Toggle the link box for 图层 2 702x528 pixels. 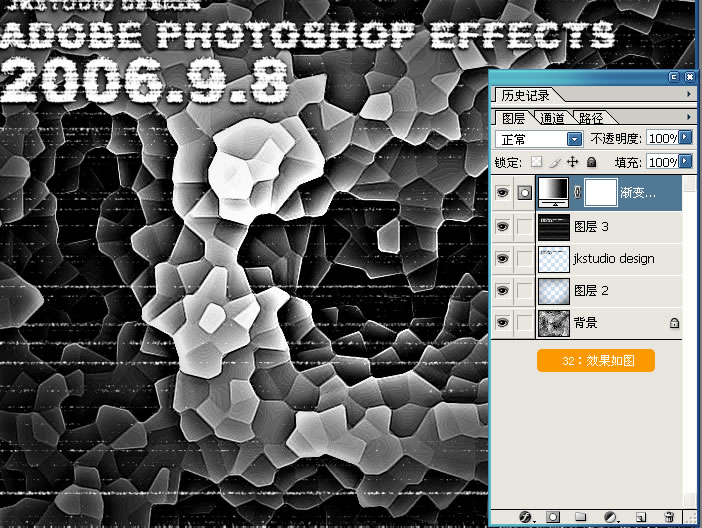524,291
